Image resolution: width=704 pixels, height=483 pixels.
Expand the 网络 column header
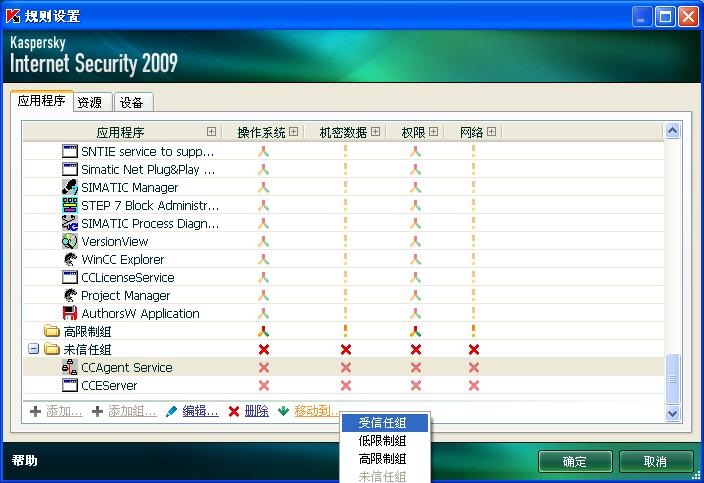tap(492, 132)
